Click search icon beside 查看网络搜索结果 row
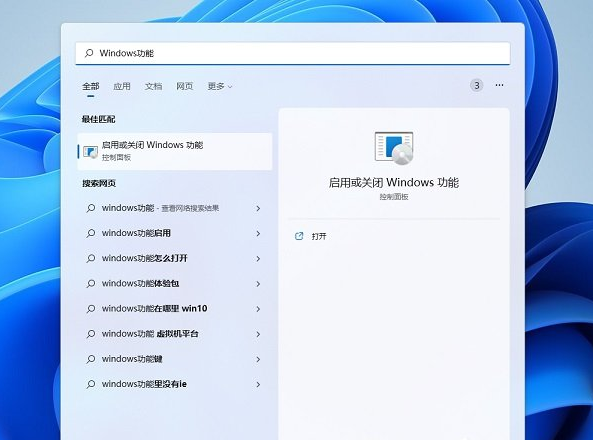 91,208
